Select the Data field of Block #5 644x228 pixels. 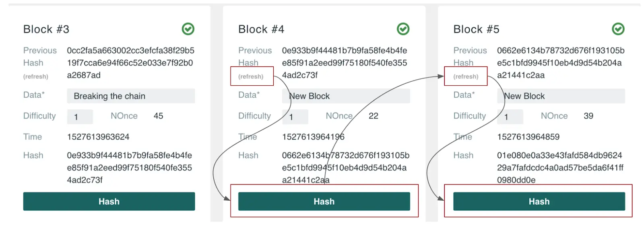pos(561,96)
